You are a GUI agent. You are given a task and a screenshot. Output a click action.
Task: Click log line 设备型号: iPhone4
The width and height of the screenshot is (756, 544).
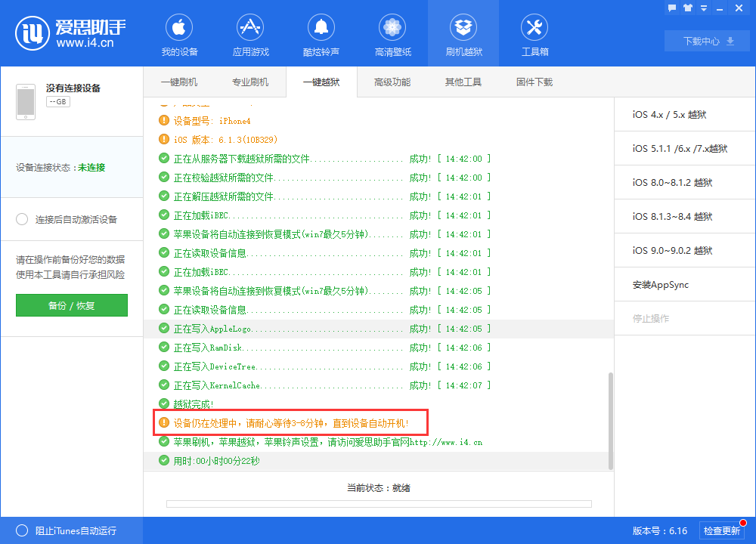point(212,120)
